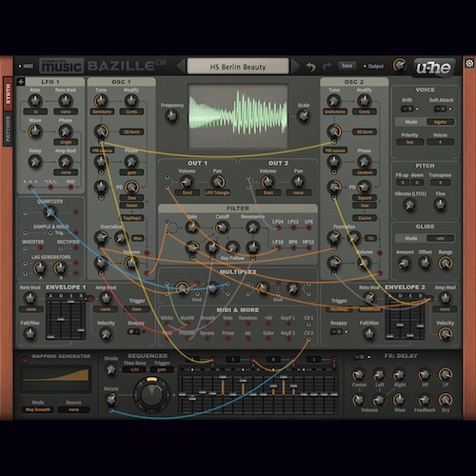
Task: Click the Vibrato (LFO1) knob
Action: (409, 205)
